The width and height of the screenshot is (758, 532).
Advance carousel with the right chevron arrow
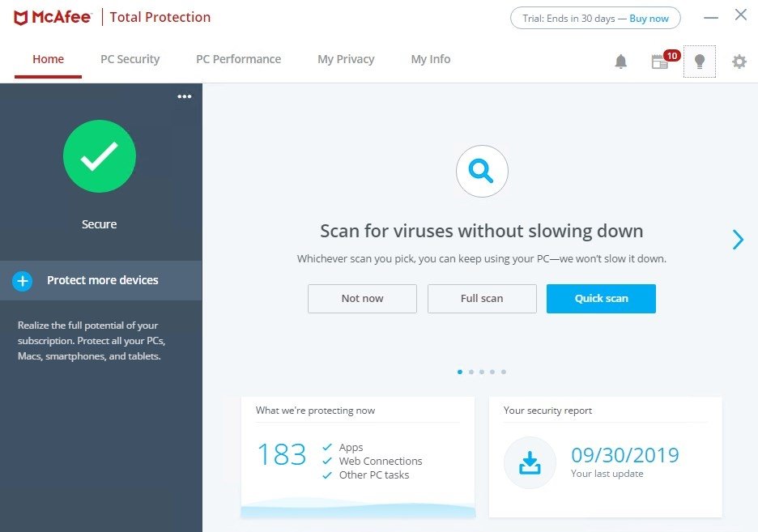[x=738, y=239]
